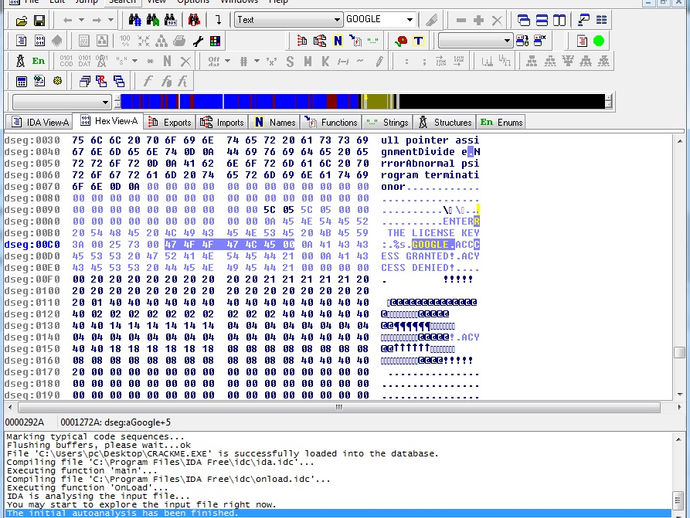Click the search next text binoculars icon
This screenshot has width=690, height=518.
point(152,20)
